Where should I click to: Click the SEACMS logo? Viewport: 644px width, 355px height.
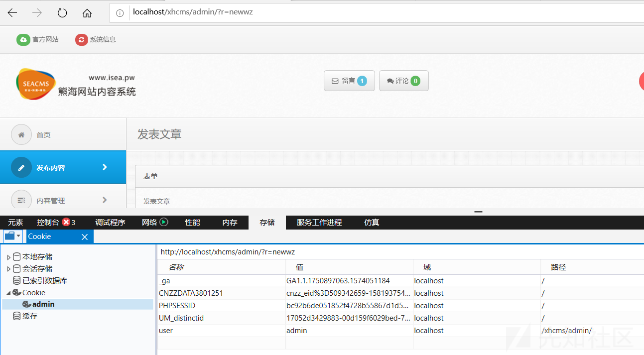coord(36,84)
